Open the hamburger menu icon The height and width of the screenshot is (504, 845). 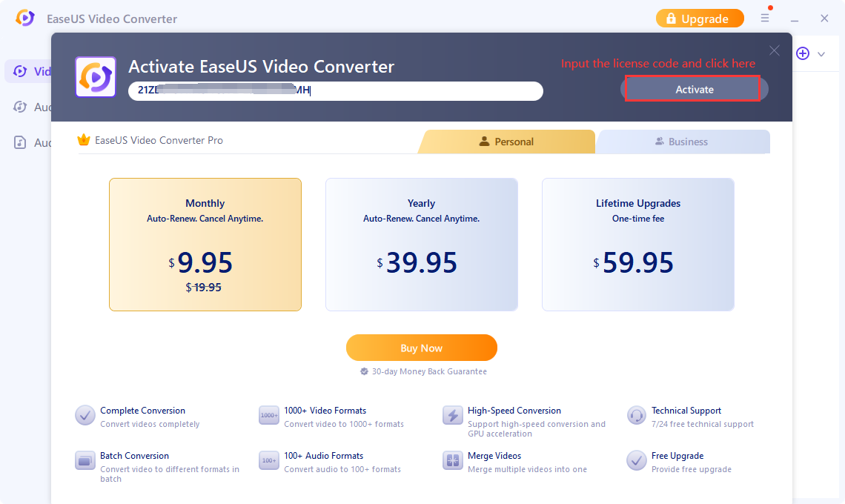(765, 18)
